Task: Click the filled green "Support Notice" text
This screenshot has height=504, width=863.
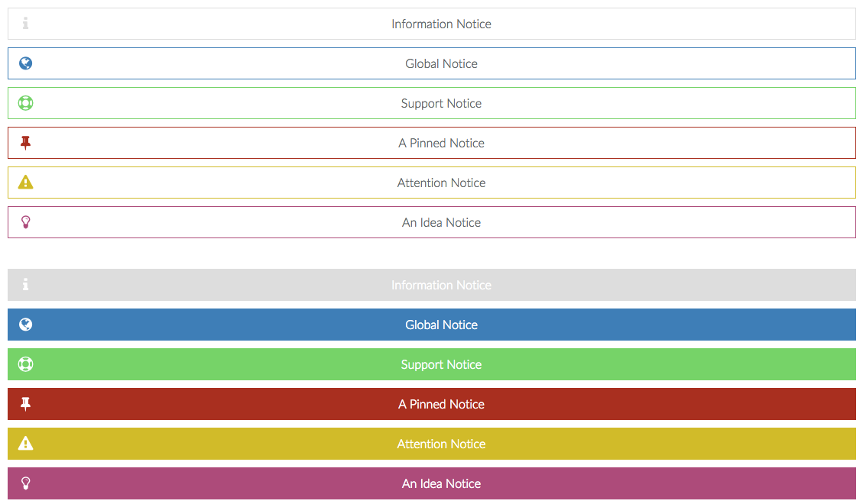Action: (441, 365)
